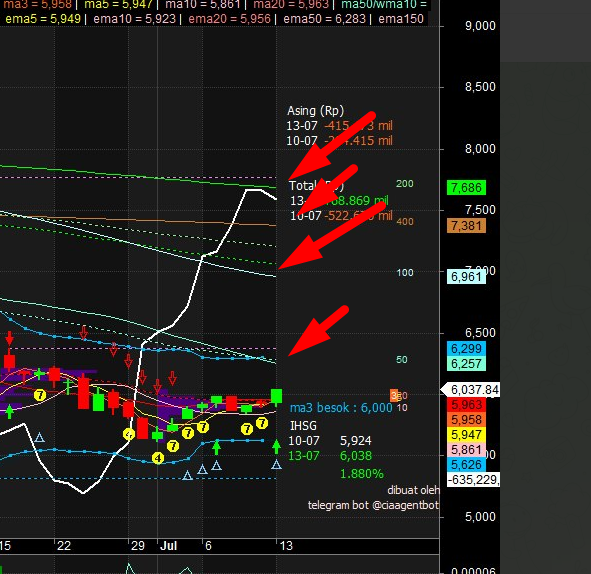This screenshot has height=574, width=591.
Task: Click the 7,500 axis level
Action: tap(480, 210)
